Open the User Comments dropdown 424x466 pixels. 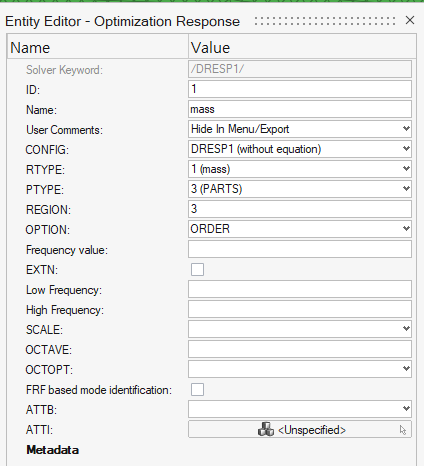click(300, 129)
